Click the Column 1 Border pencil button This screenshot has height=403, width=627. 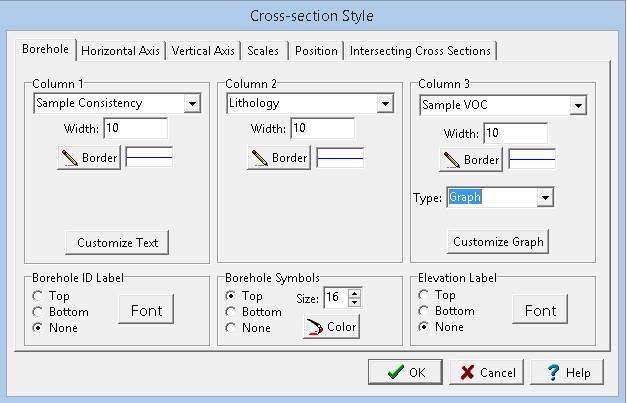(x=89, y=158)
